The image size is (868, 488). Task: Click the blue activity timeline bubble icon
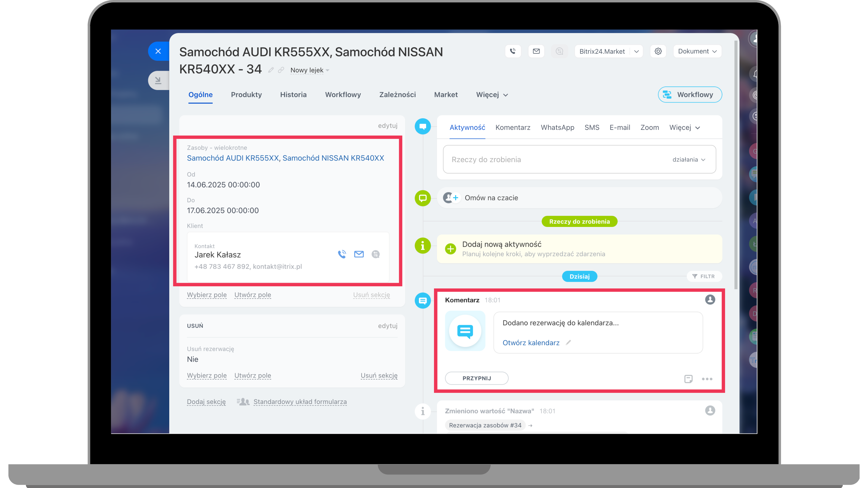pyautogui.click(x=423, y=127)
